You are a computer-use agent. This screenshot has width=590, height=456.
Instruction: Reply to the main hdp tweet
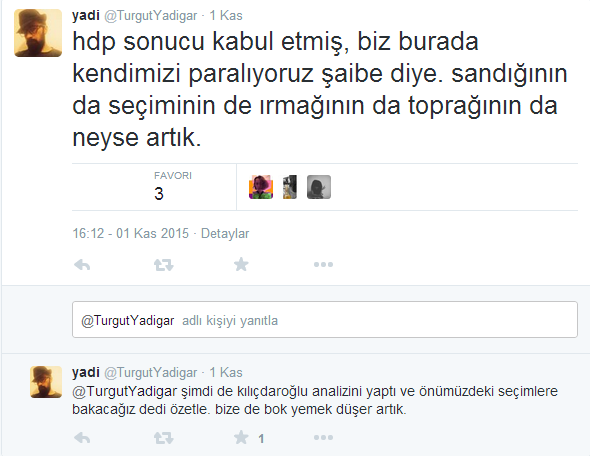(82, 265)
